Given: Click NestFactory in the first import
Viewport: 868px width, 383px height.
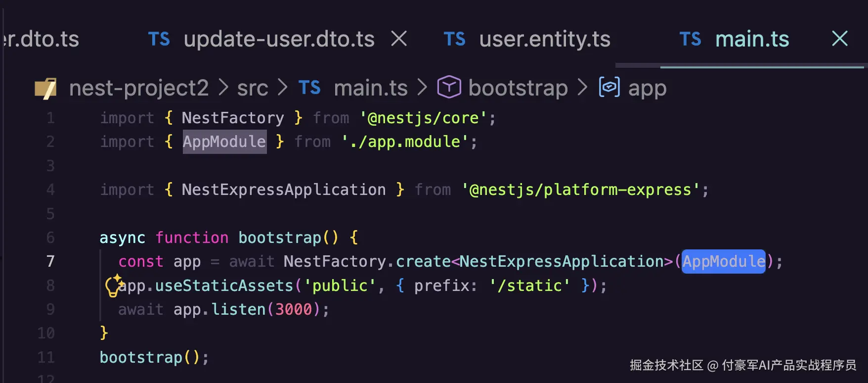Looking at the screenshot, I should coord(233,118).
